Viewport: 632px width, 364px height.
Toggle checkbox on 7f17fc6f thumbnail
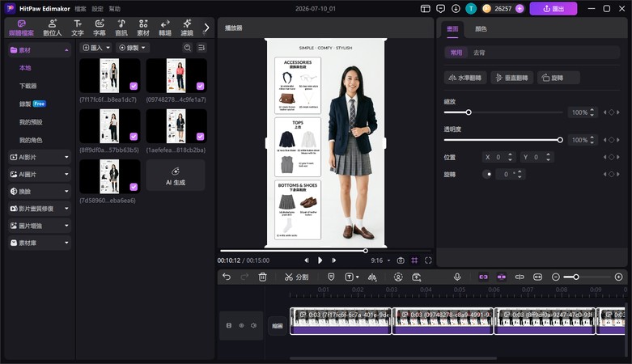[134, 86]
